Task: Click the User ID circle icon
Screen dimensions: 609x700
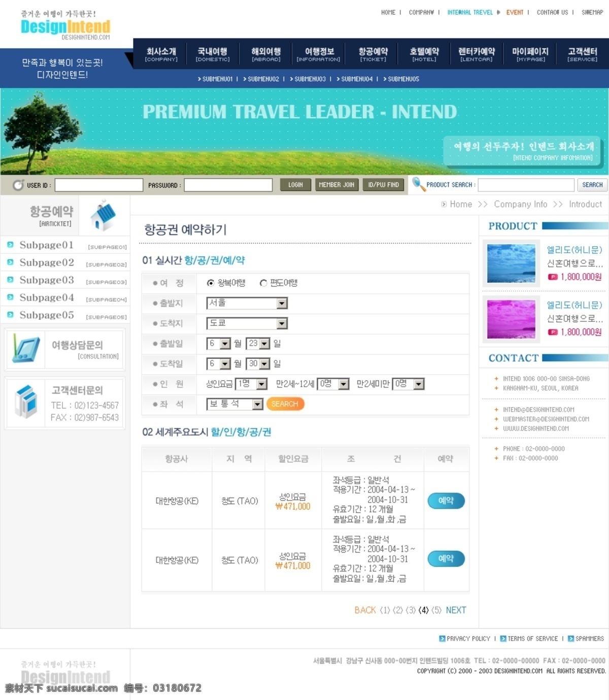Action: pyautogui.click(x=18, y=185)
